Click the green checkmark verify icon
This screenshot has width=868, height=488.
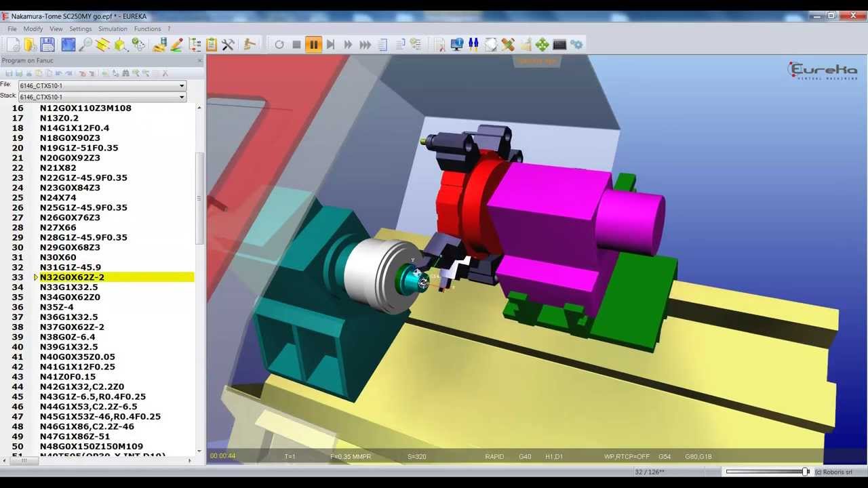(138, 45)
